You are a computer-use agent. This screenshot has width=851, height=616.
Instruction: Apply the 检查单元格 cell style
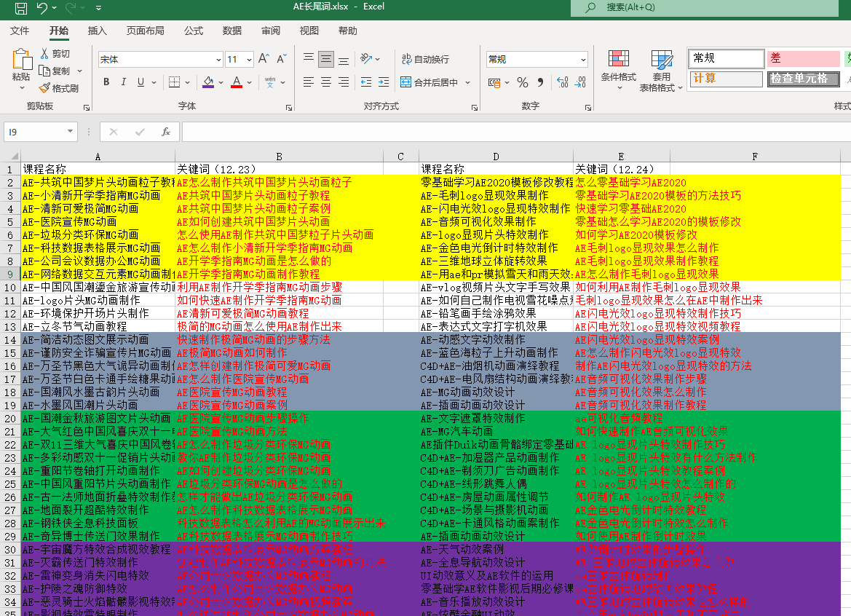coord(803,79)
